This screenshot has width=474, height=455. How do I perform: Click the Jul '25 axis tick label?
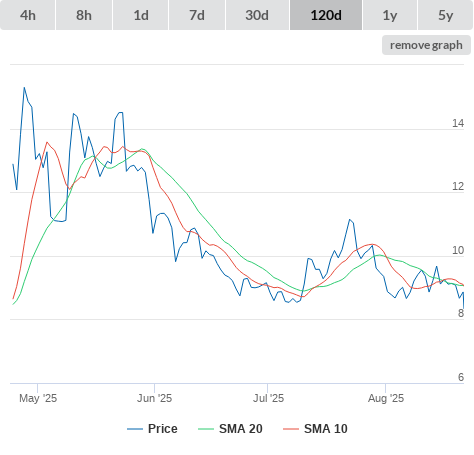[268, 398]
